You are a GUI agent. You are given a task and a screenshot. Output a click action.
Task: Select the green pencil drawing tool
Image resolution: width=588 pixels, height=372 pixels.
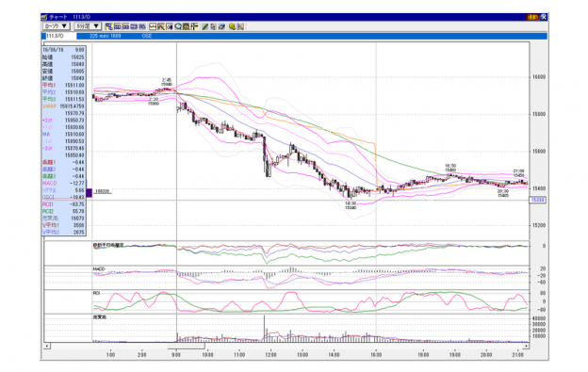click(x=204, y=26)
